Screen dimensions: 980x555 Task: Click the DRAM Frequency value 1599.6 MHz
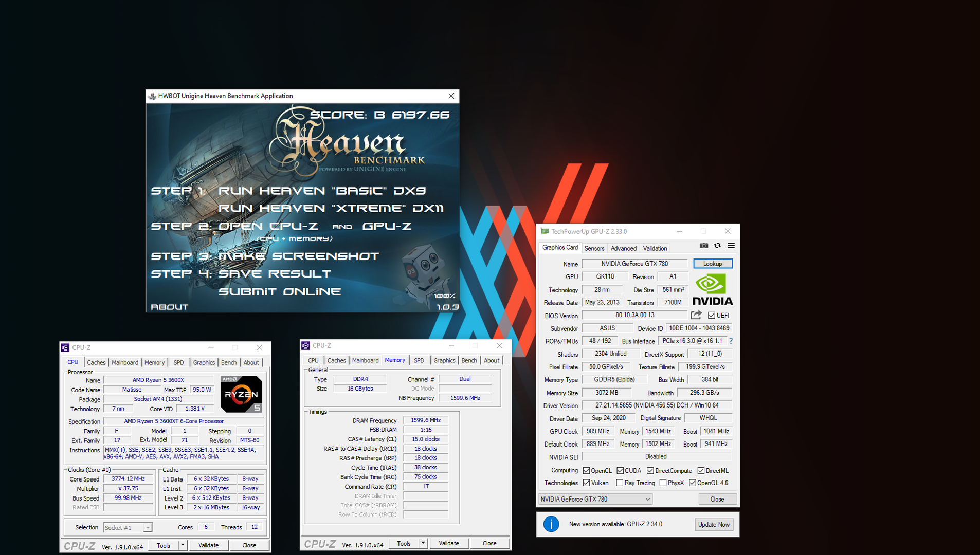(426, 420)
